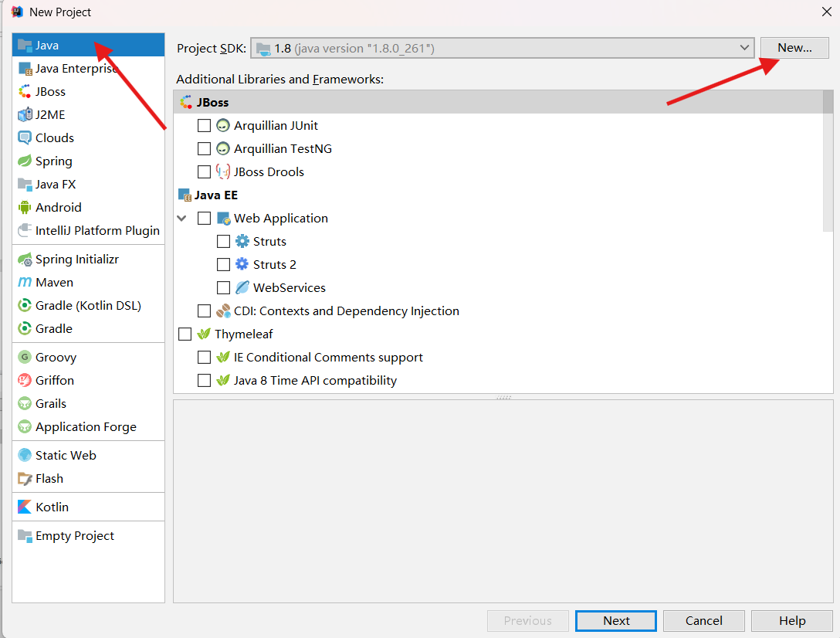Click the New... SDK button
The height and width of the screenshot is (638, 840).
click(794, 48)
